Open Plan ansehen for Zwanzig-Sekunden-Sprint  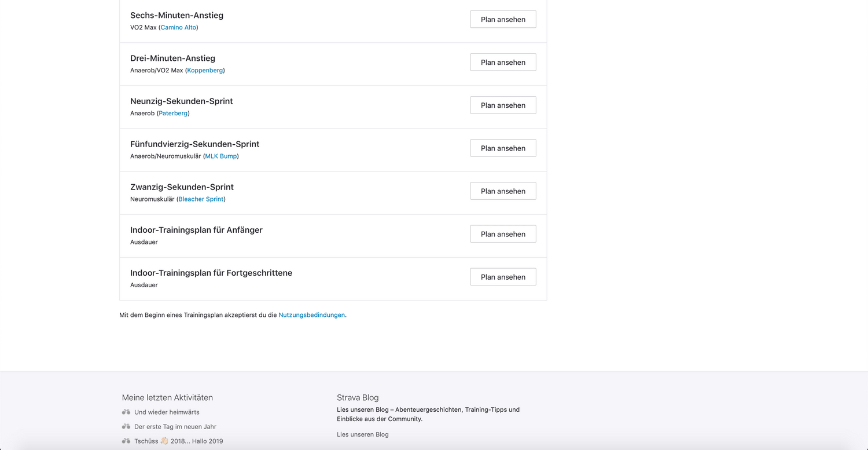click(x=503, y=191)
